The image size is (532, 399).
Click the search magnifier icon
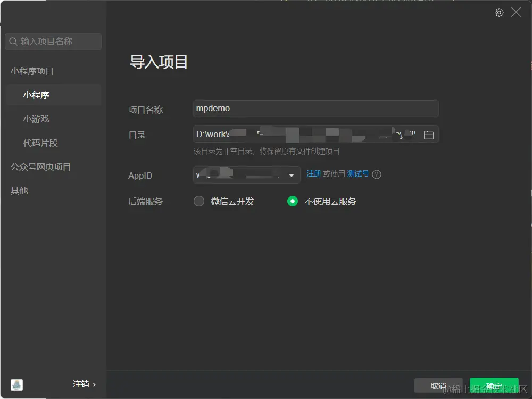coord(13,41)
